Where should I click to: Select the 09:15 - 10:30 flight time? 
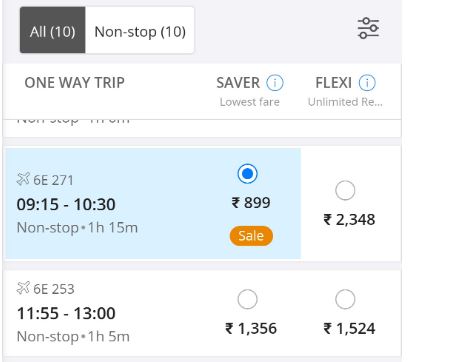click(66, 204)
